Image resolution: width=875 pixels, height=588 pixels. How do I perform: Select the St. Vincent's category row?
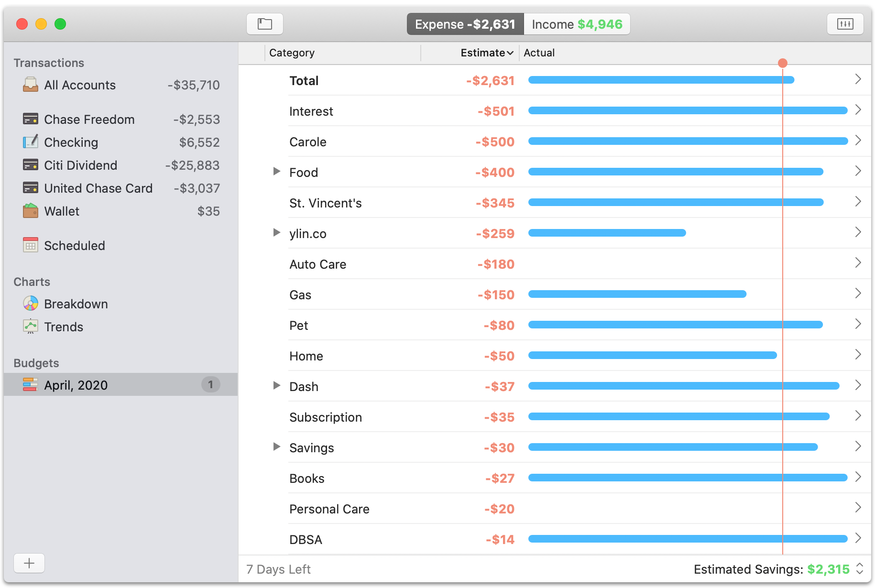point(555,203)
